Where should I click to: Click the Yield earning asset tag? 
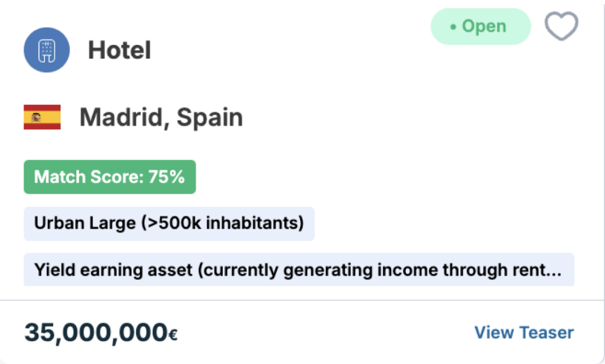tap(299, 270)
